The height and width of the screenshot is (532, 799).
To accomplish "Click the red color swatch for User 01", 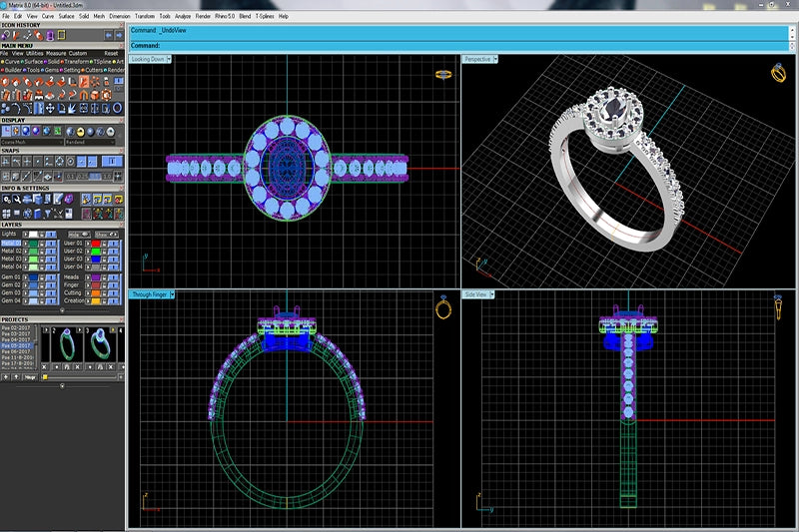I will pyautogui.click(x=94, y=243).
